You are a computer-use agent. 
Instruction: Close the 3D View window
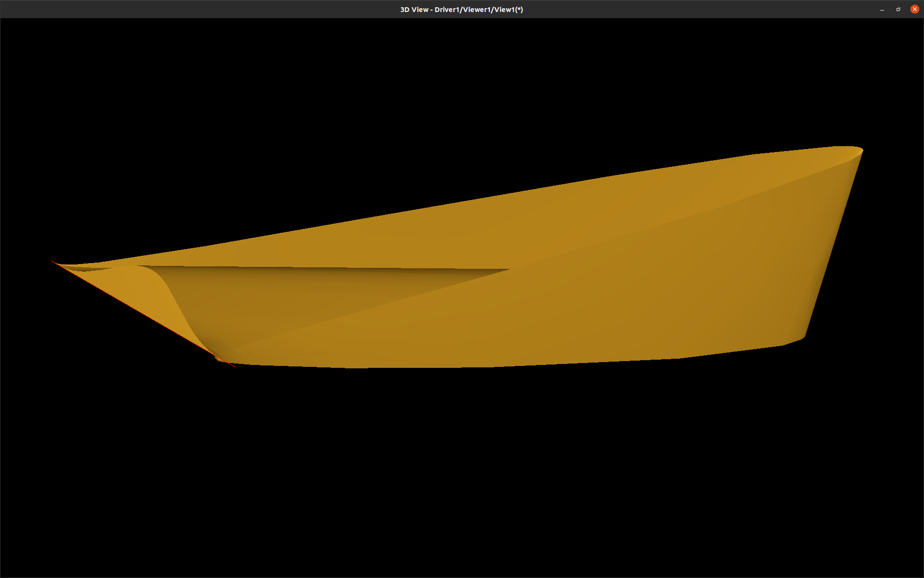click(914, 9)
